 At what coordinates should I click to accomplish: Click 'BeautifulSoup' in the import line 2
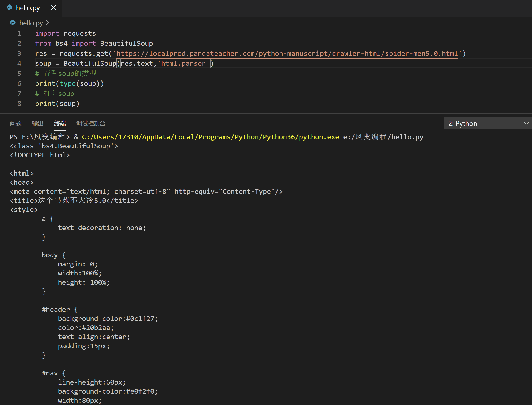pyautogui.click(x=126, y=43)
